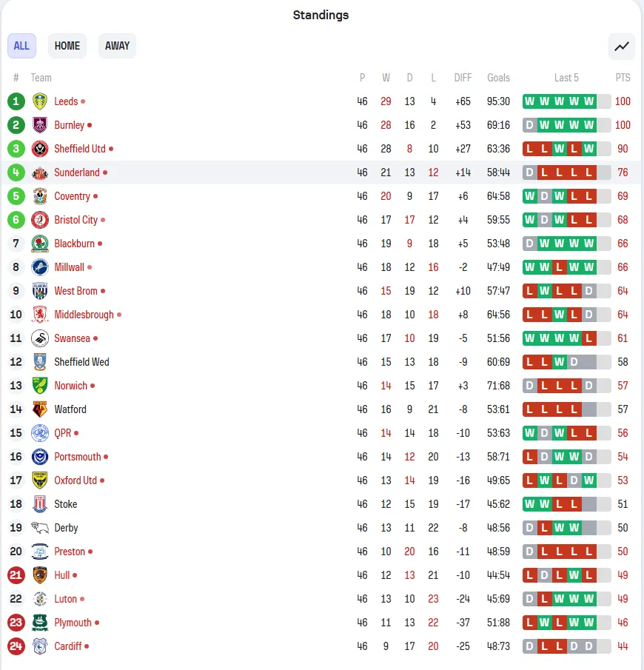Switch to the HOME standings tab
Image resolution: width=644 pixels, height=670 pixels.
coord(67,46)
